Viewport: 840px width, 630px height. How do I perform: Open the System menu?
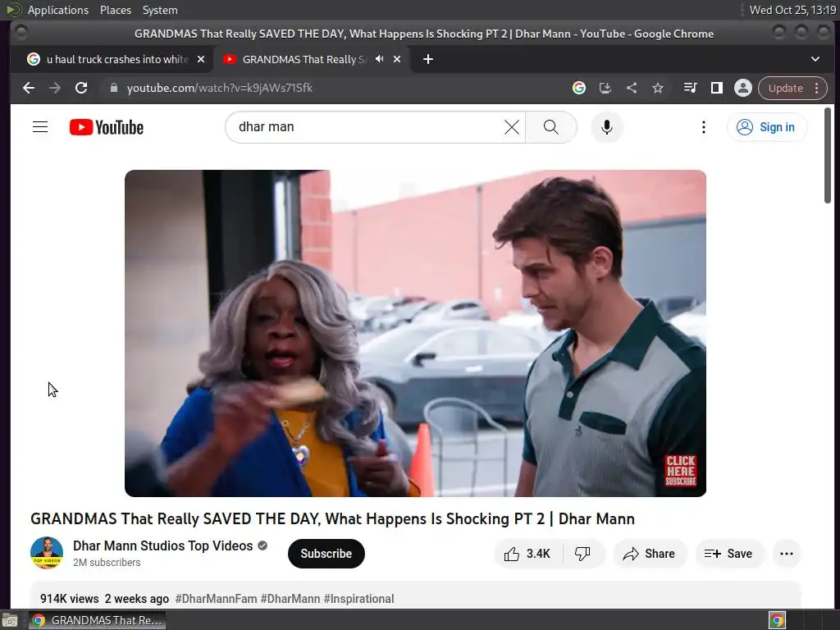coord(160,10)
